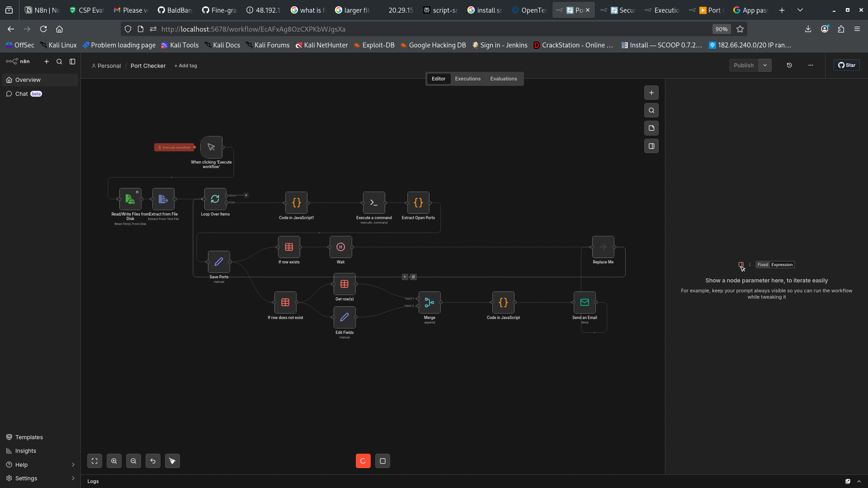Switch parameter mode to Fixed
Screen dimensions: 868x488
[x=763, y=265]
